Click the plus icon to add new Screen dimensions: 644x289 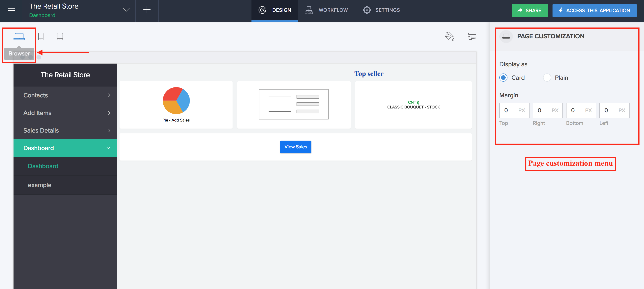tap(147, 10)
